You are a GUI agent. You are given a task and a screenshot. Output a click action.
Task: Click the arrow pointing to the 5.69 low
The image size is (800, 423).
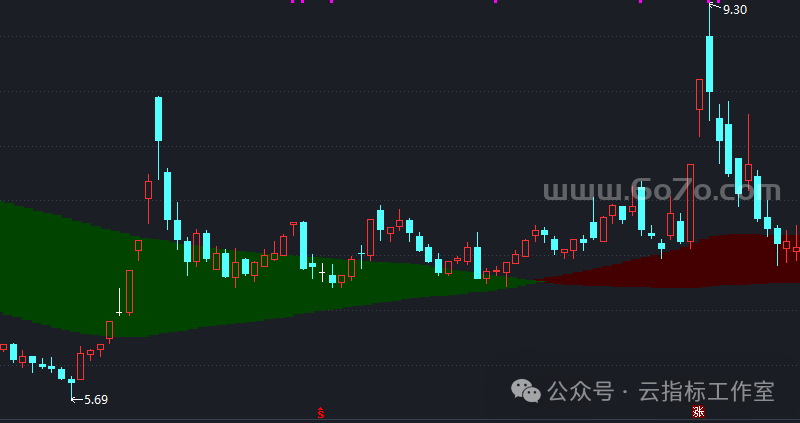pyautogui.click(x=76, y=399)
